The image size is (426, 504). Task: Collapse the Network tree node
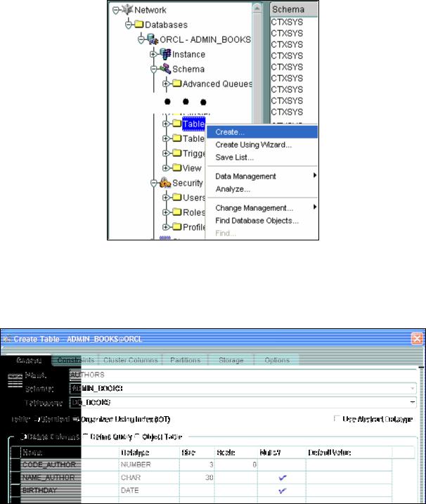116,11
